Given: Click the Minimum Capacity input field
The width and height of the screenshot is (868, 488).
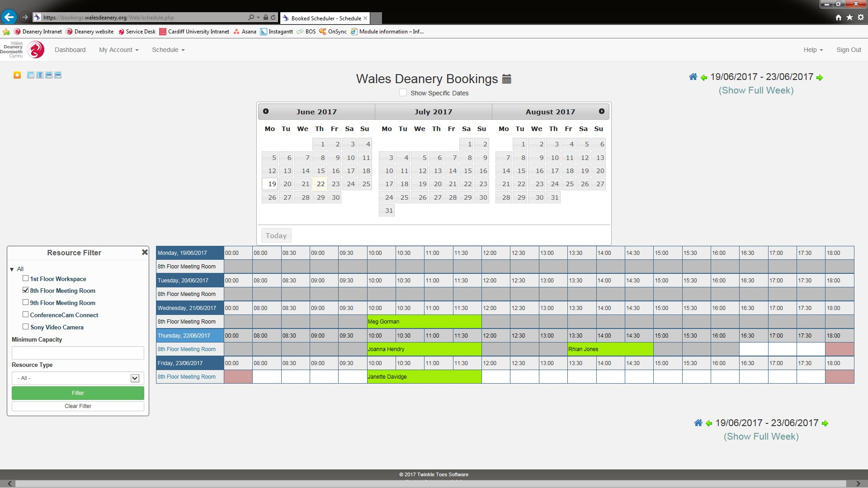Looking at the screenshot, I should click(77, 352).
